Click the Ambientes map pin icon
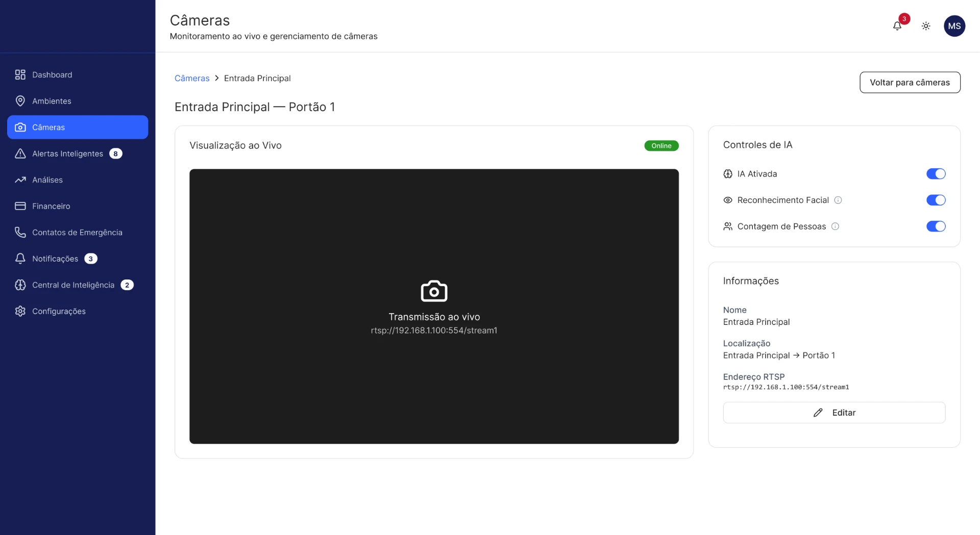980x535 pixels. 20,101
